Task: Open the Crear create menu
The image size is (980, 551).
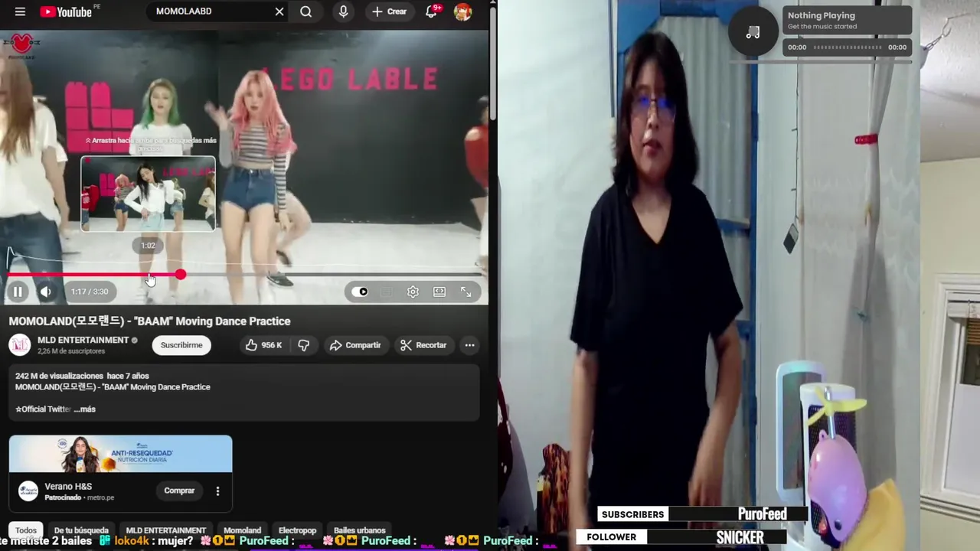Action: pos(390,11)
